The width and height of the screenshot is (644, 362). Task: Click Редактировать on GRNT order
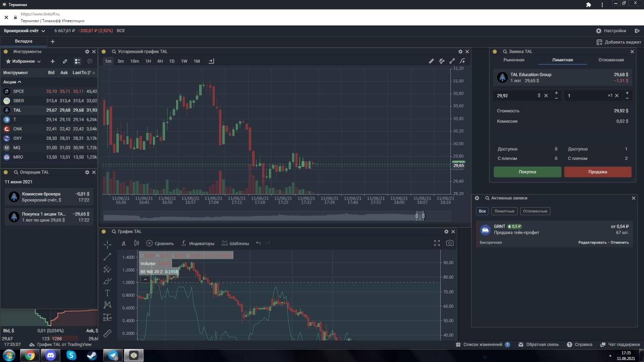click(x=592, y=242)
